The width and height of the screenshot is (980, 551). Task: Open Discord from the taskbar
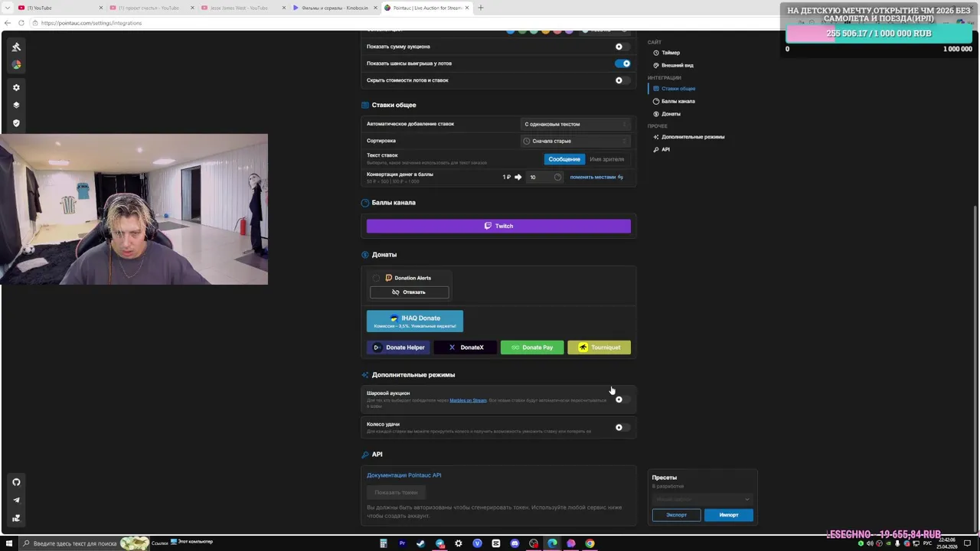point(514,543)
